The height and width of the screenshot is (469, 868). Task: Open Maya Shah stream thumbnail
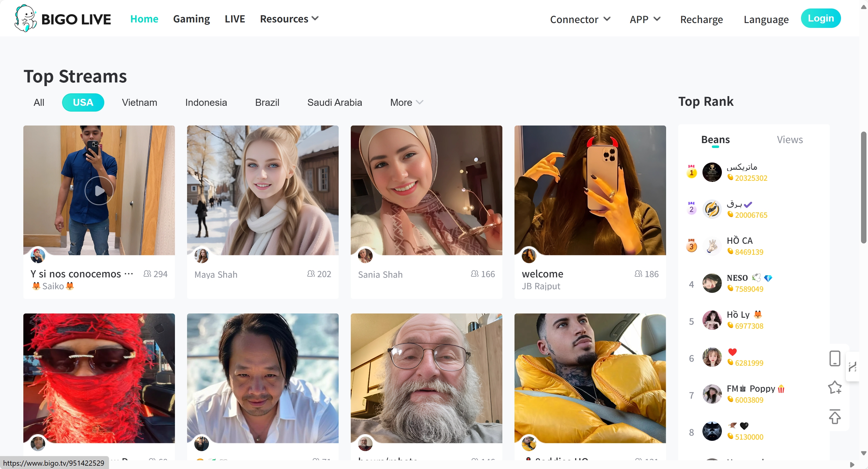263,190
